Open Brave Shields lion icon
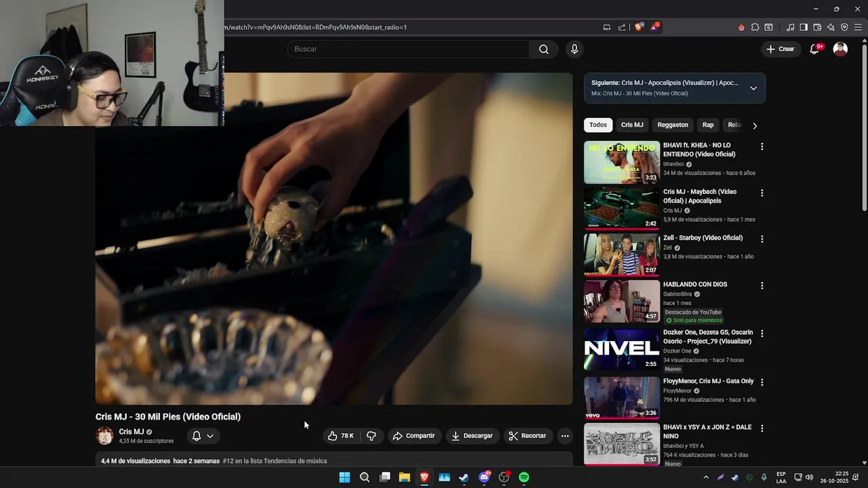The height and width of the screenshot is (488, 868). (x=639, y=27)
